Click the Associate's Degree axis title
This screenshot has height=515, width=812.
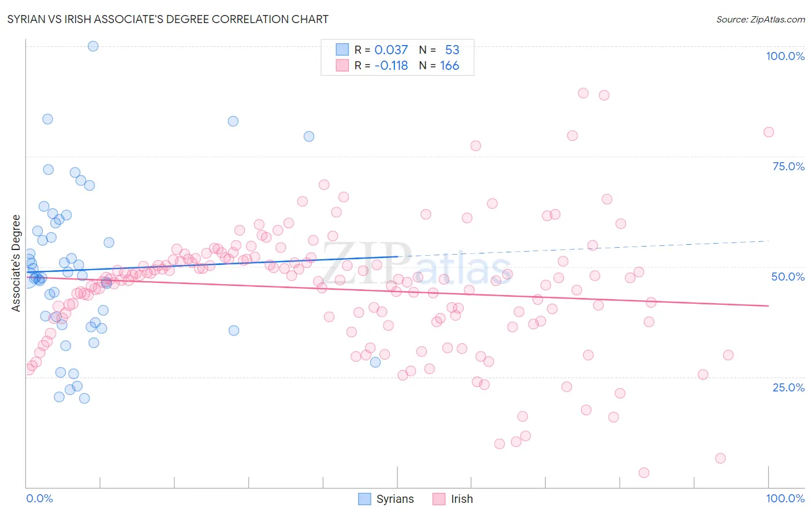coord(16,263)
